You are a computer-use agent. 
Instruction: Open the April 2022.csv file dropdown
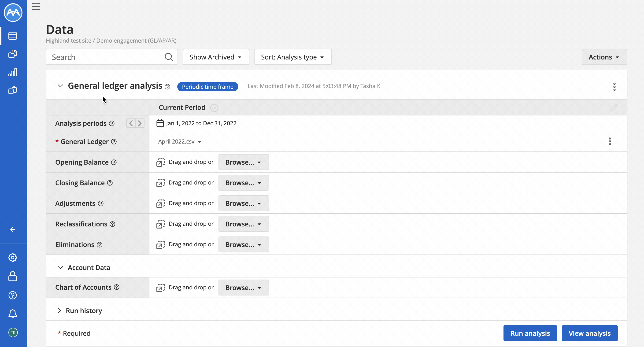(180, 142)
